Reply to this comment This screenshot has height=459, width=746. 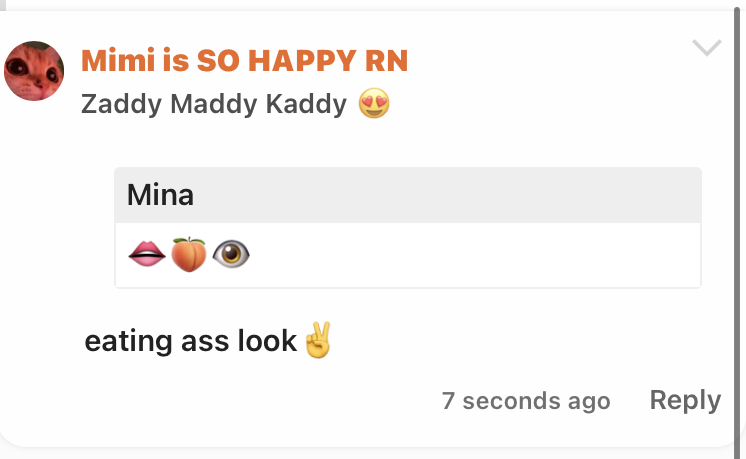[685, 400]
